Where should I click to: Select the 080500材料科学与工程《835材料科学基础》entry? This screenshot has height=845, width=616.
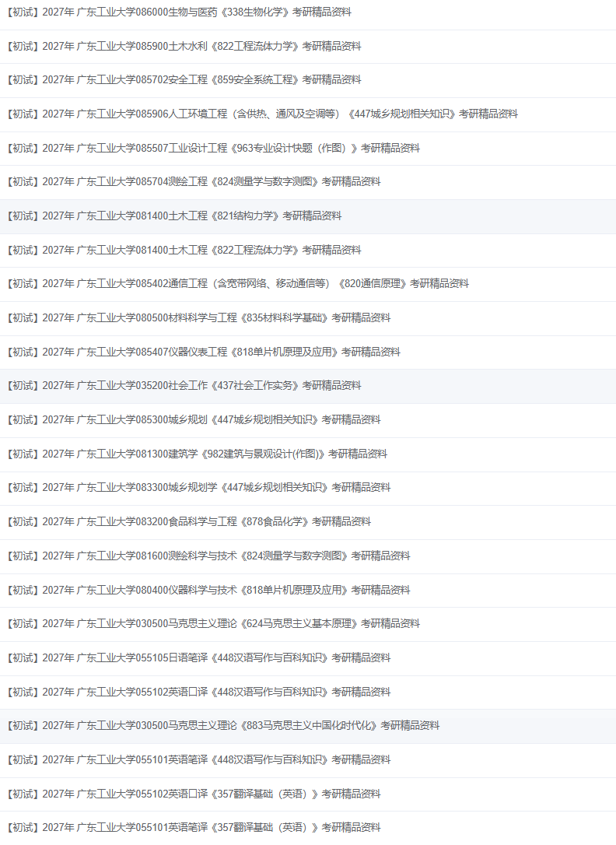[x=198, y=317]
